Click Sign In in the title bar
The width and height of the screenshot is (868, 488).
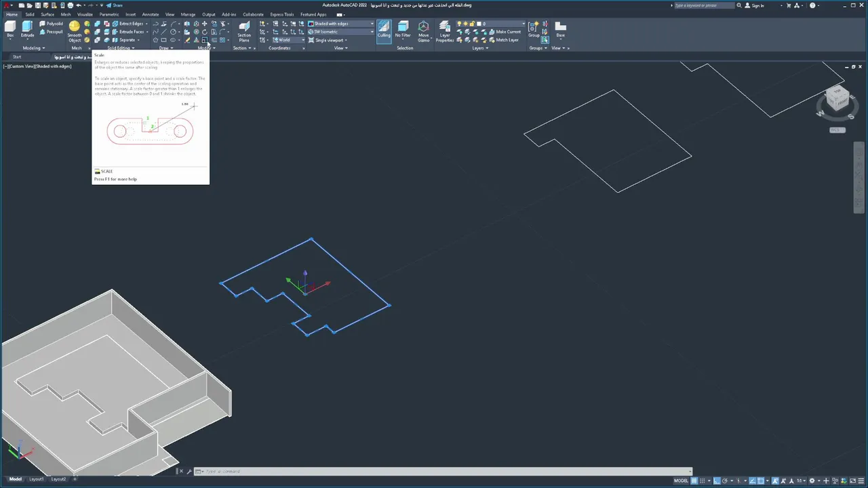point(755,5)
